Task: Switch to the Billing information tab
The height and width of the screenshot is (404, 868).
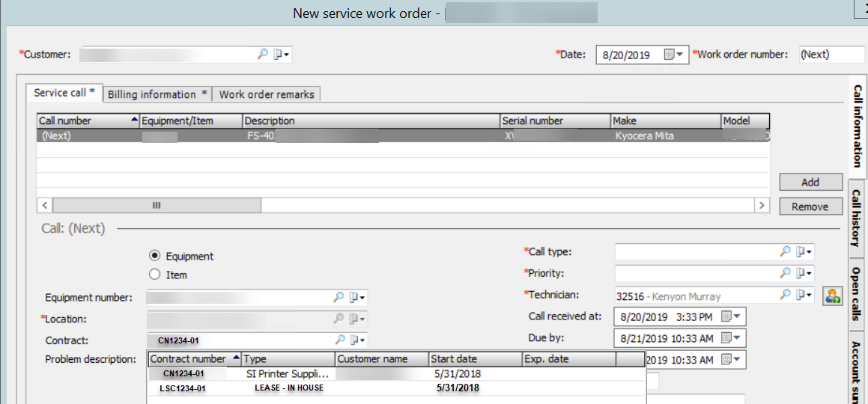Action: tap(157, 94)
